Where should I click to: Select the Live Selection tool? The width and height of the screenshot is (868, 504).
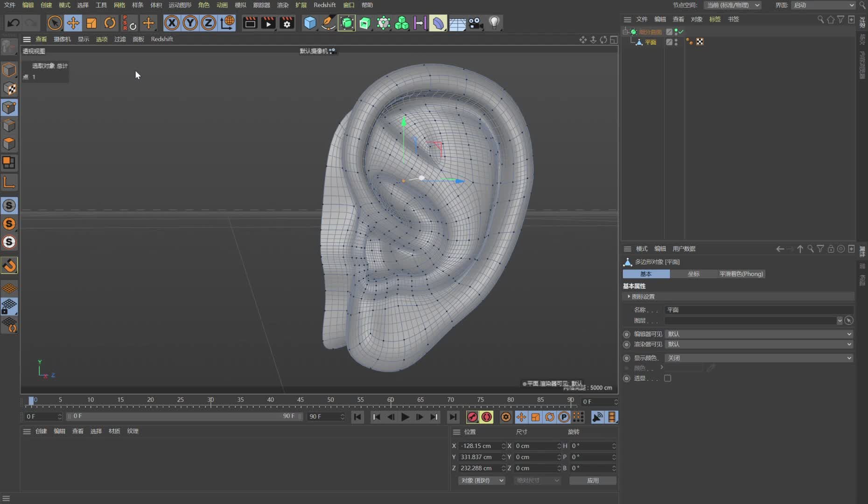(54, 22)
